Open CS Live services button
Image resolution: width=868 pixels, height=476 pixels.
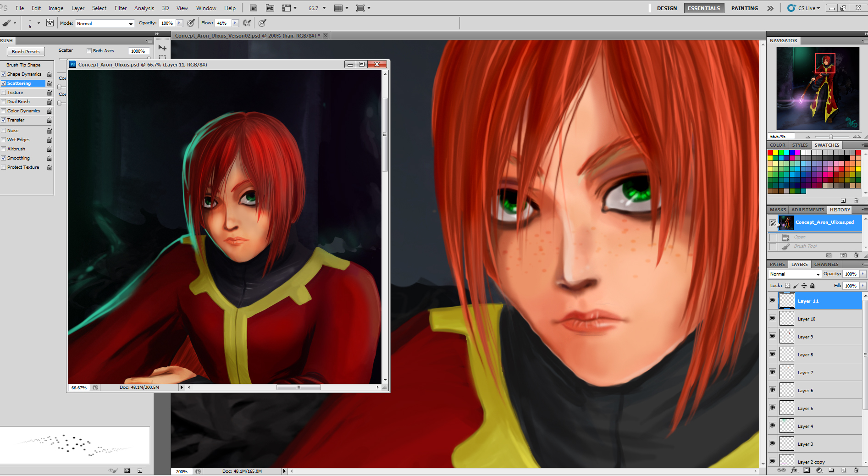(x=804, y=8)
